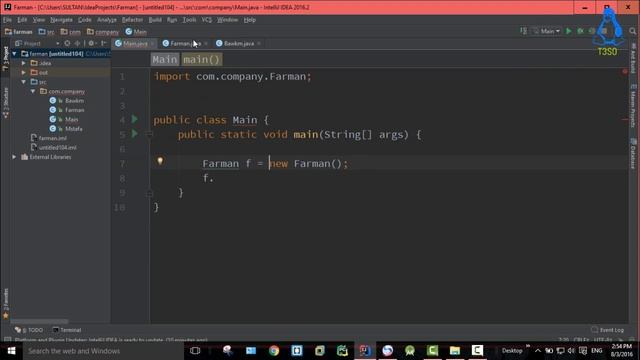Viewport: 640px width, 360px height.
Task: Open the Analyze menu
Action: point(107,20)
